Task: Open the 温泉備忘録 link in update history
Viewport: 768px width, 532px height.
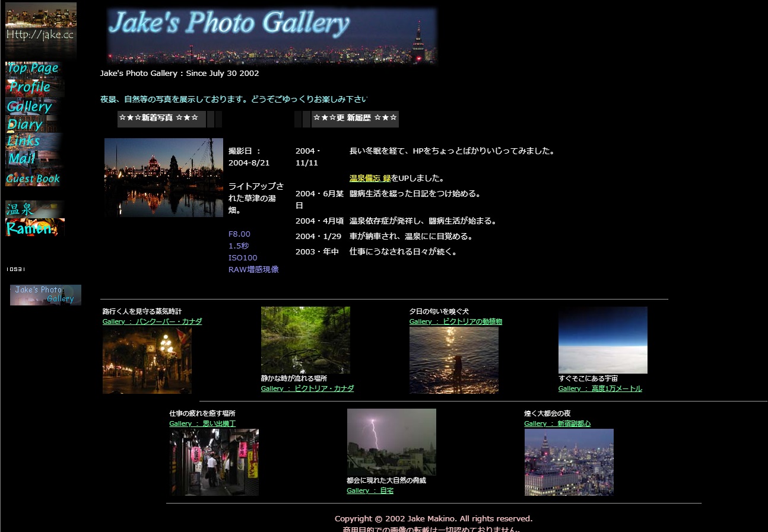Action: tap(370, 178)
